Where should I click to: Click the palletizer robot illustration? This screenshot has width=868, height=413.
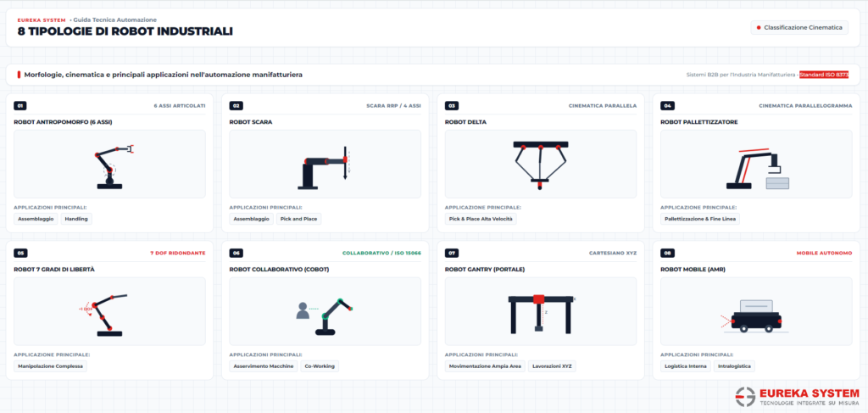758,168
